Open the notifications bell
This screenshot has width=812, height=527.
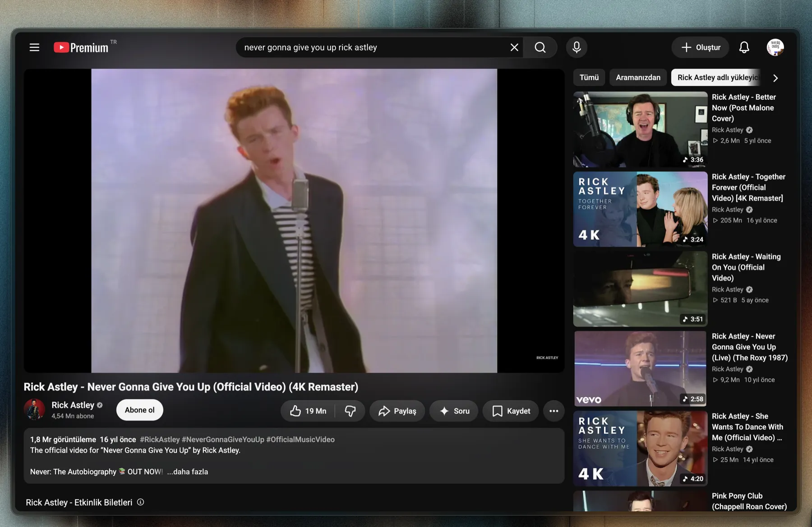(744, 47)
